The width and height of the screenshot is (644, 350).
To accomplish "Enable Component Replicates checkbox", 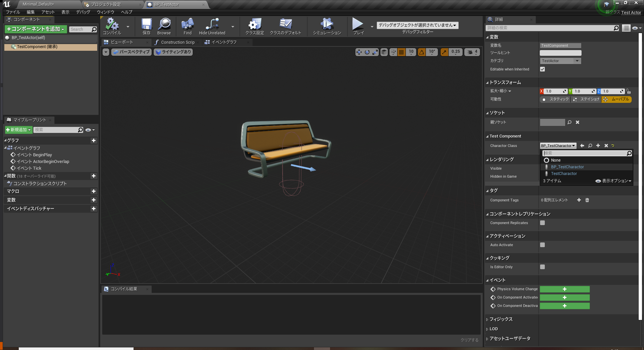I will pyautogui.click(x=542, y=223).
